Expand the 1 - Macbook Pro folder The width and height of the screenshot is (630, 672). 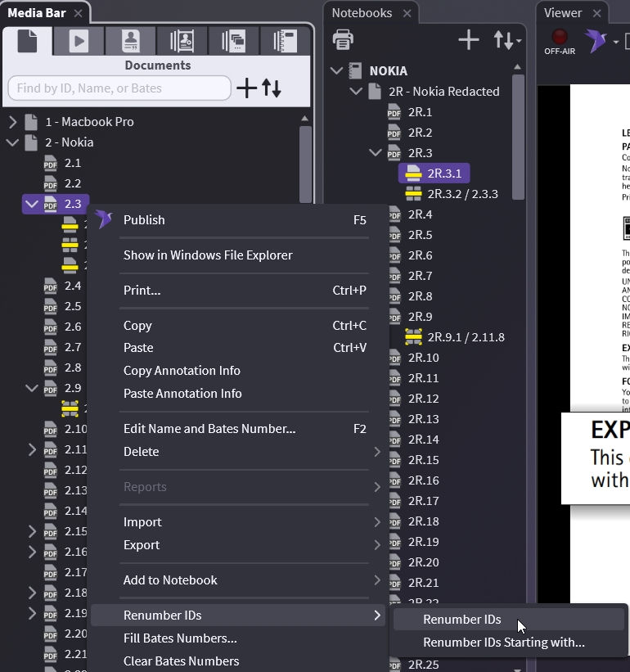tap(12, 122)
